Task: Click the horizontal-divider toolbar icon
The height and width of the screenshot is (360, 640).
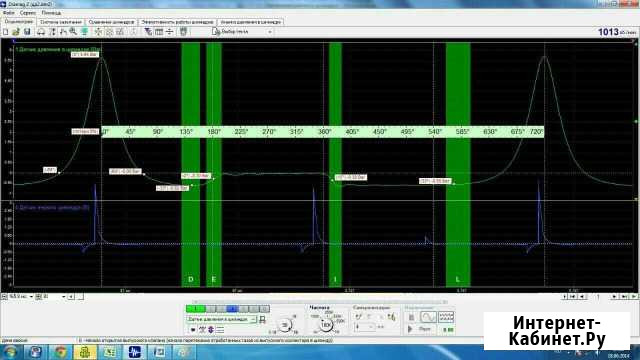Action: pos(169,31)
